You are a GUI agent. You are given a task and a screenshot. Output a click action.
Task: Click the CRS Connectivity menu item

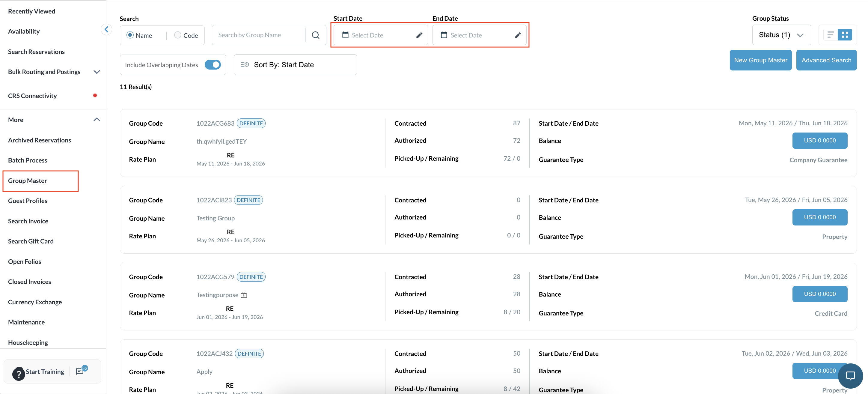(32, 96)
